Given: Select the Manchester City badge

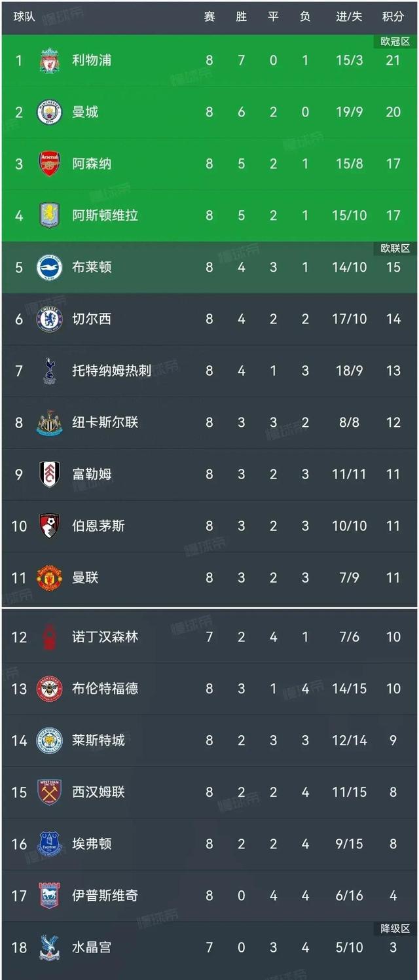Looking at the screenshot, I should click(47, 112).
